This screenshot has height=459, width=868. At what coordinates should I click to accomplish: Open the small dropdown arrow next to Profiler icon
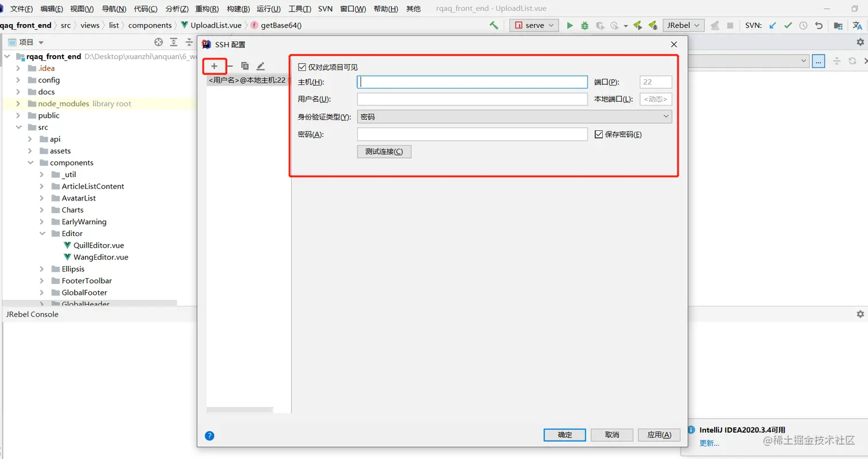point(625,26)
